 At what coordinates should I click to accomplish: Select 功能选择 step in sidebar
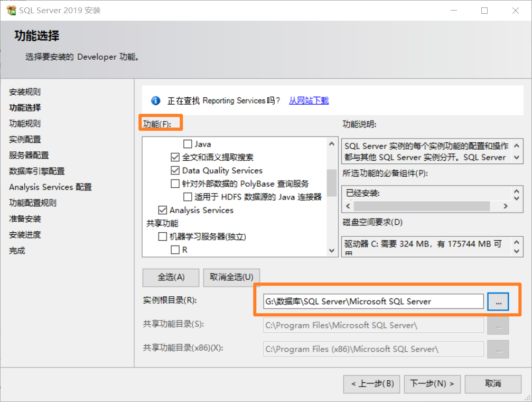point(25,108)
